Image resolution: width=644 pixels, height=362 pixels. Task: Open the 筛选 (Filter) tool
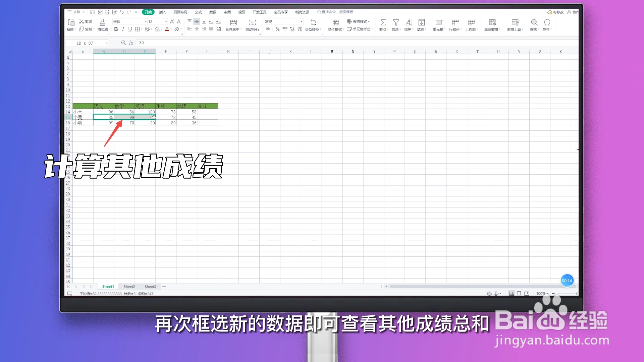(396, 25)
